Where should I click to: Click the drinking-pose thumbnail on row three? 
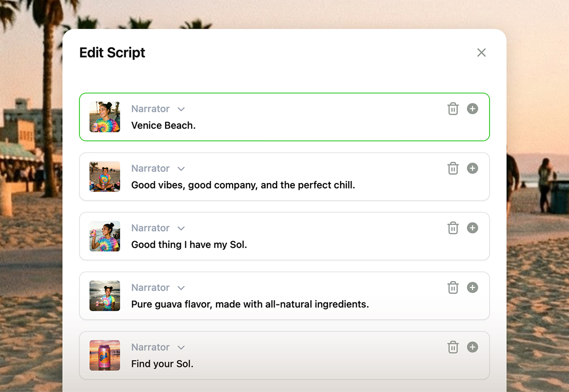coord(104,236)
